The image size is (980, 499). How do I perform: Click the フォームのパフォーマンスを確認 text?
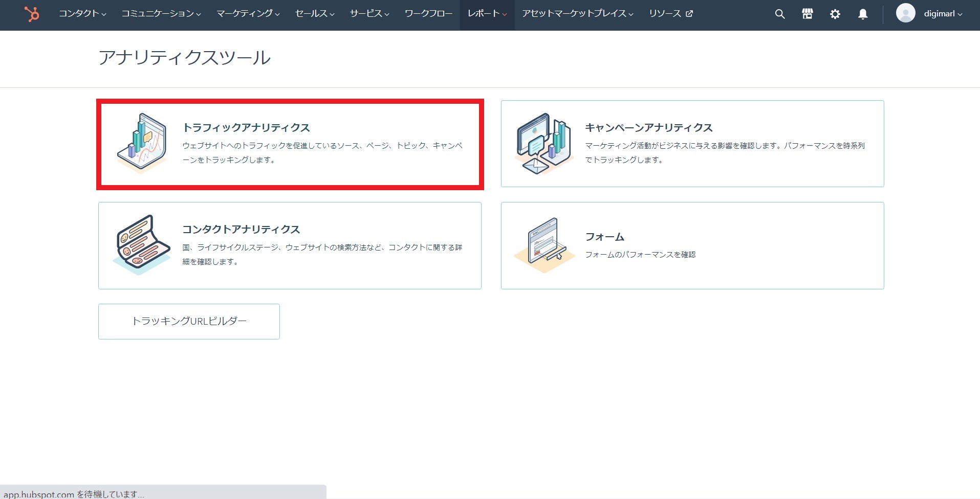point(640,255)
